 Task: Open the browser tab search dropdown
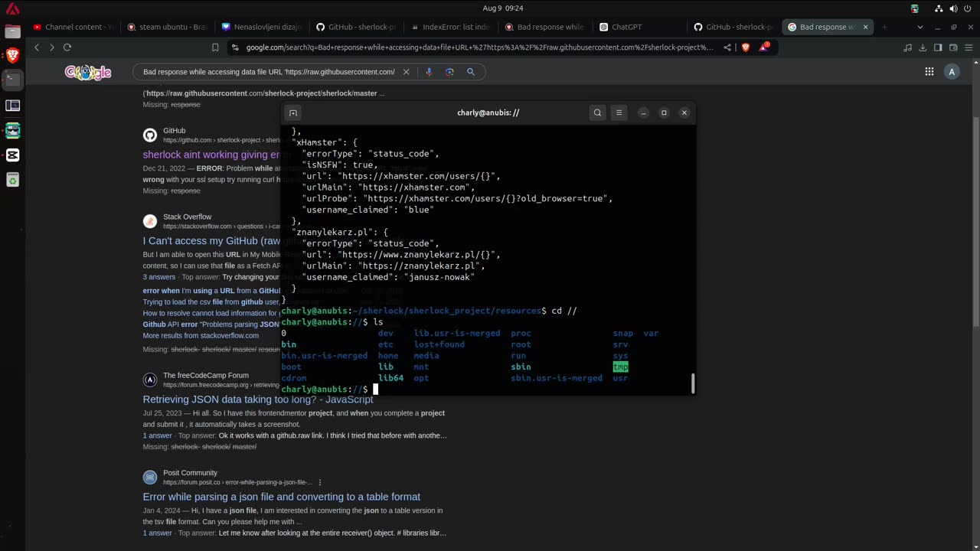pos(920,27)
